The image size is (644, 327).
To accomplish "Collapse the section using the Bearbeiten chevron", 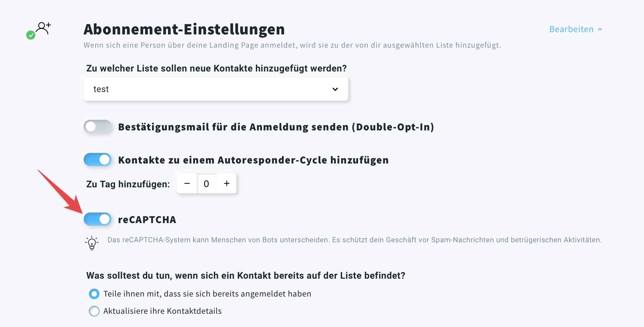I will pos(600,29).
